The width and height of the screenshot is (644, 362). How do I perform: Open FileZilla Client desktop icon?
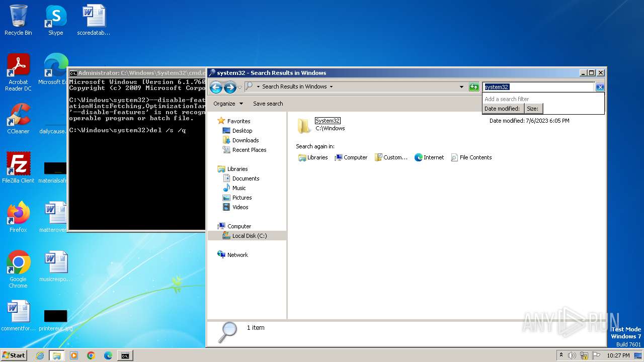[18, 168]
